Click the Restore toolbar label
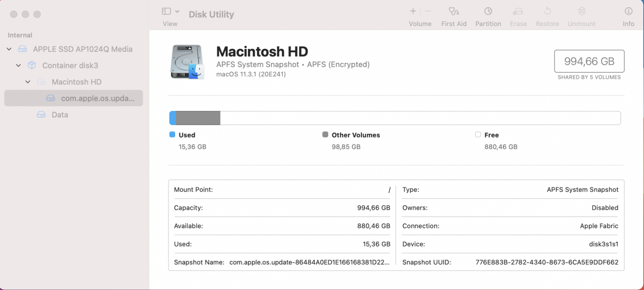The height and width of the screenshot is (290, 644). [x=547, y=24]
